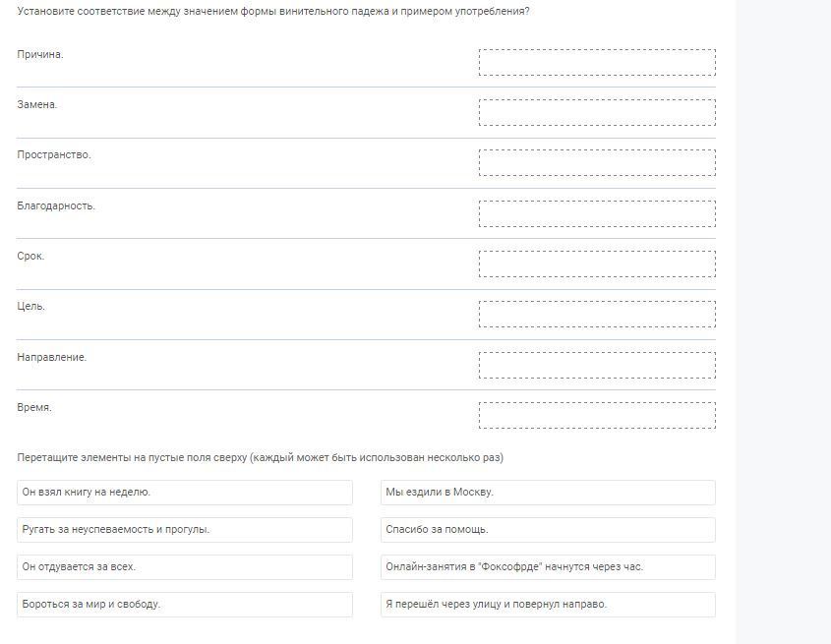Click the option "Ругать за неуспеваемость и прогулы."
831x644 pixels.
pos(185,529)
